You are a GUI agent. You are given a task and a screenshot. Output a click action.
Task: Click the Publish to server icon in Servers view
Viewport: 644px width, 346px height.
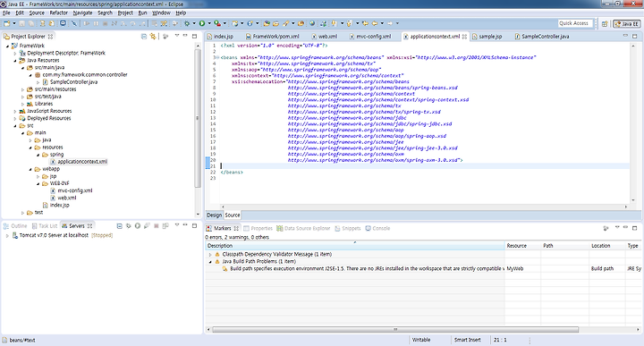[x=165, y=225]
